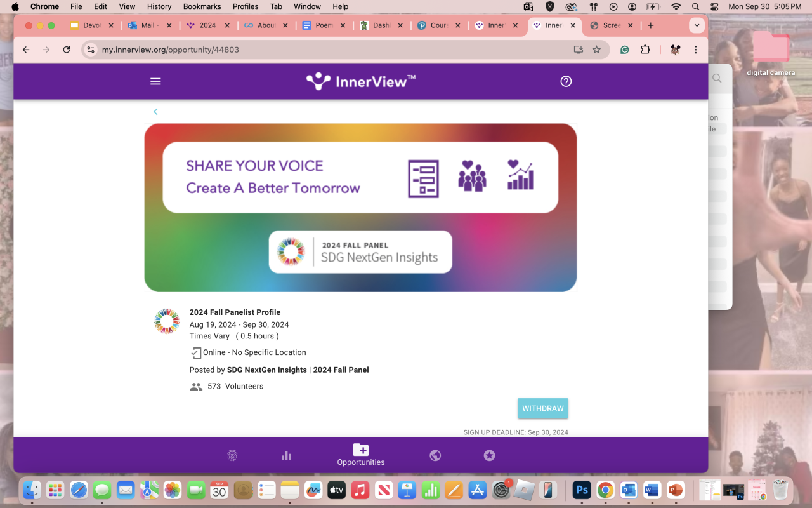Open the globe icon in the bottom navigation
Image resolution: width=812 pixels, height=508 pixels.
pos(435,455)
